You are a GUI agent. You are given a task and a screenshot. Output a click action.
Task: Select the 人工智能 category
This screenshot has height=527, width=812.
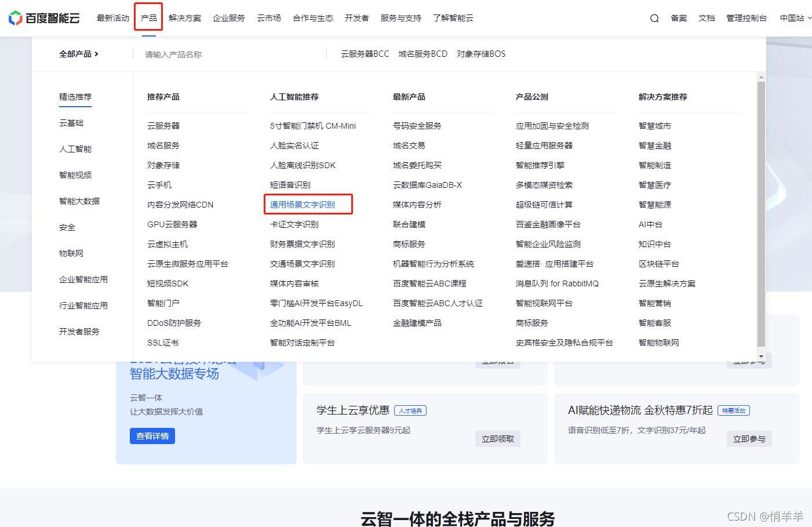[x=75, y=149]
